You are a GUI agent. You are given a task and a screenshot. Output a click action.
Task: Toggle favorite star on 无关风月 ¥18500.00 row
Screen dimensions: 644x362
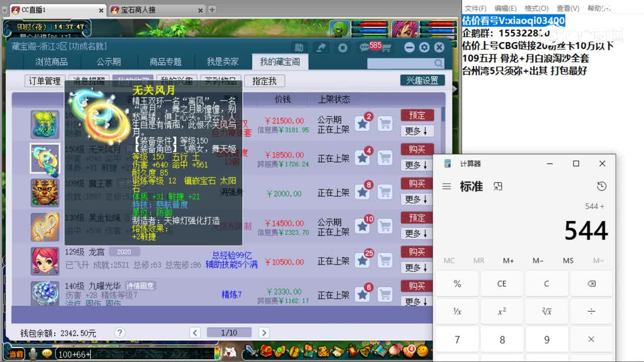(362, 158)
